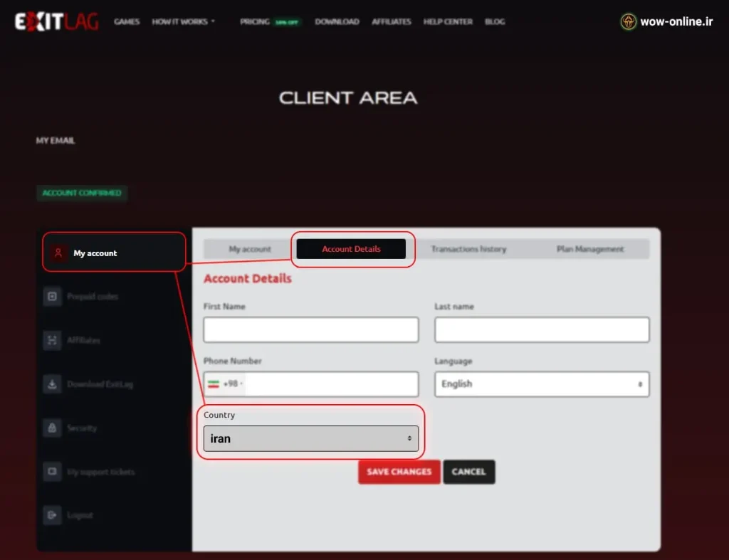
Task: Click the Download ExitLag sidebar icon
Action: click(52, 384)
